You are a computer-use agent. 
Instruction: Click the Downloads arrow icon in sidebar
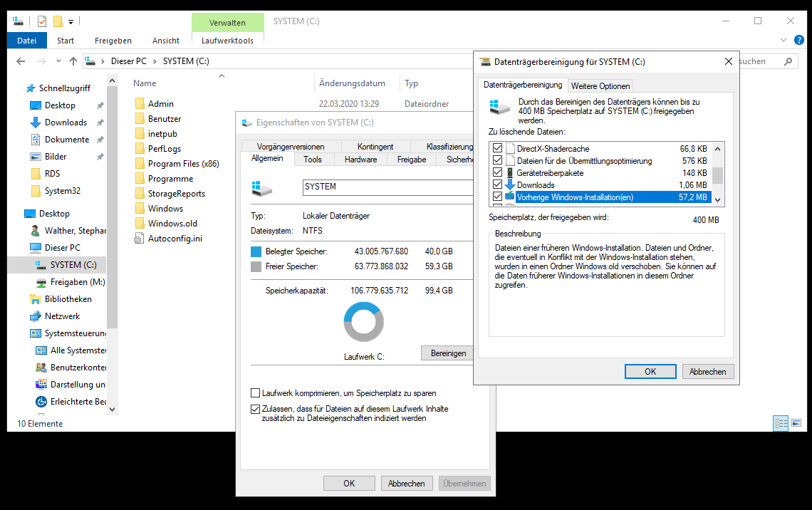pyautogui.click(x=36, y=123)
